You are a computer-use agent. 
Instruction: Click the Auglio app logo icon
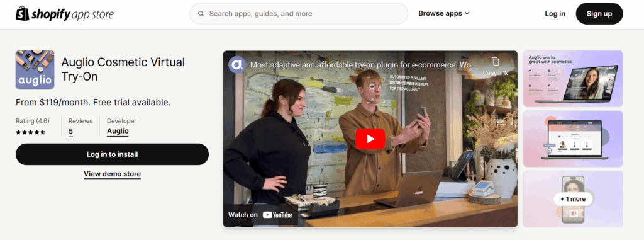pyautogui.click(x=35, y=69)
